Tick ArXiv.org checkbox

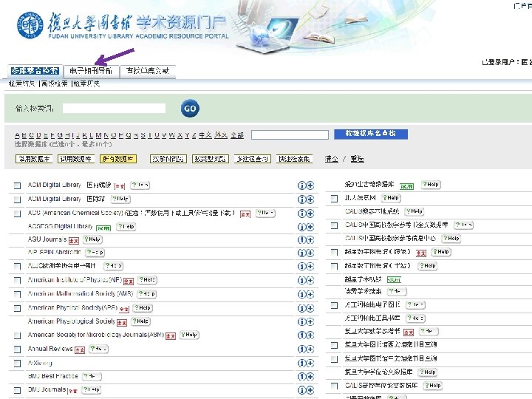[x=17, y=364]
